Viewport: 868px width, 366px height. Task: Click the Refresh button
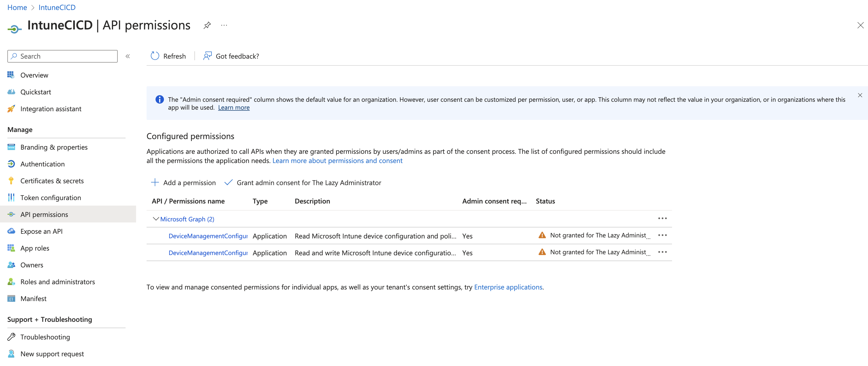(168, 56)
